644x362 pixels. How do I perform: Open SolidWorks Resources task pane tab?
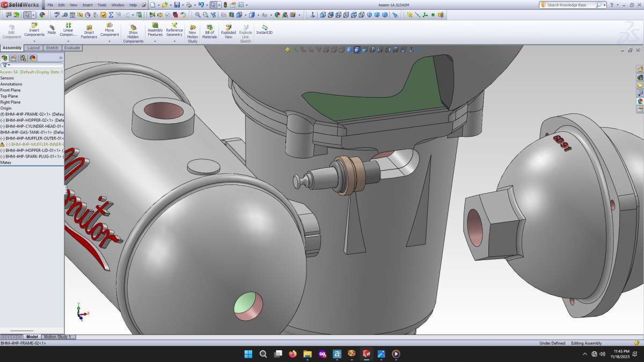click(640, 69)
